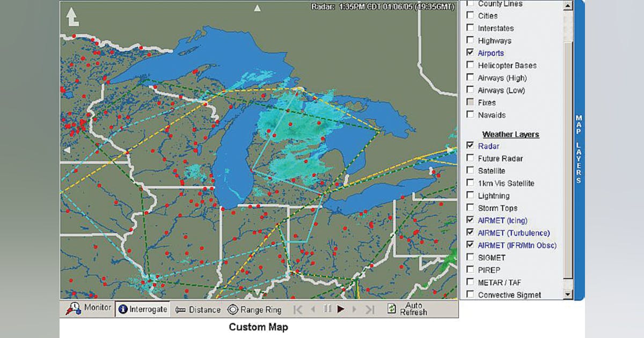Click the Auto Refresh icon
Image resolution: width=644 pixels, height=338 pixels.
(x=392, y=309)
